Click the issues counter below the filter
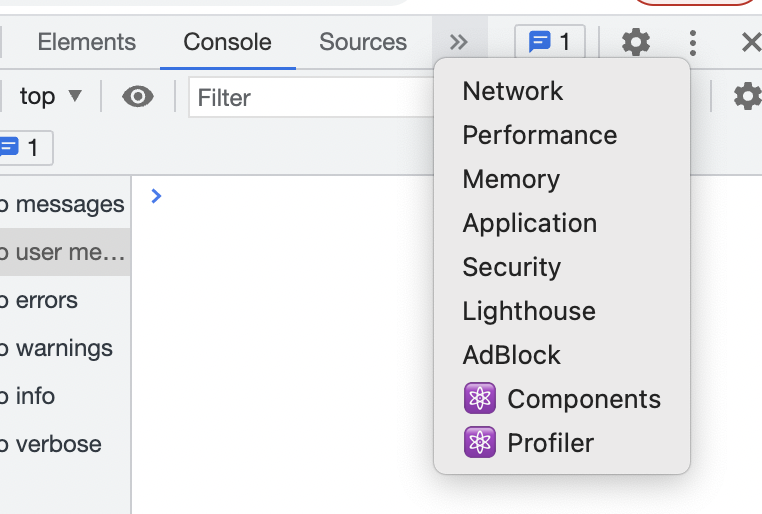The image size is (762, 514). pyautogui.click(x=24, y=149)
